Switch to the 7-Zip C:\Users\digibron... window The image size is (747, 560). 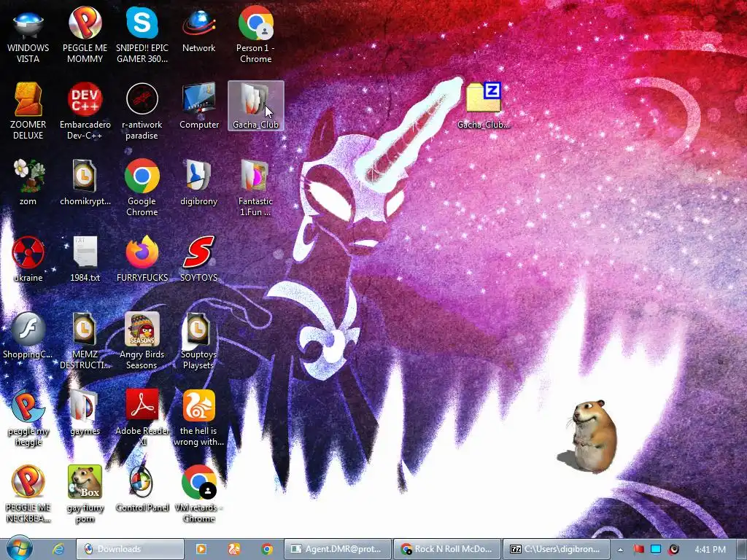(x=557, y=549)
